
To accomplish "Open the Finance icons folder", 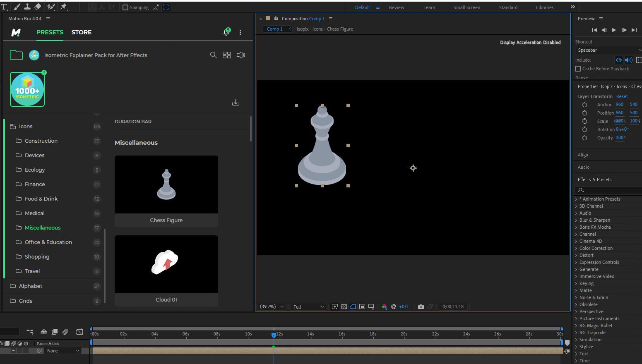I will pyautogui.click(x=35, y=184).
